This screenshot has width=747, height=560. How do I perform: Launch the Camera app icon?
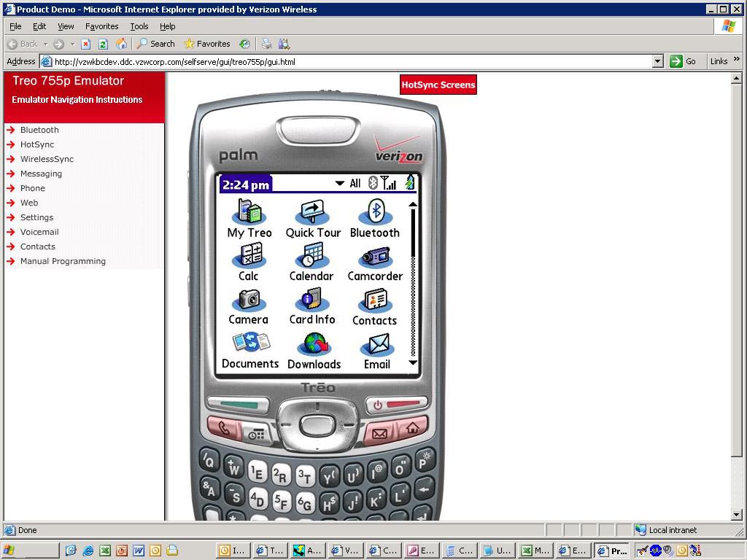[x=248, y=306]
